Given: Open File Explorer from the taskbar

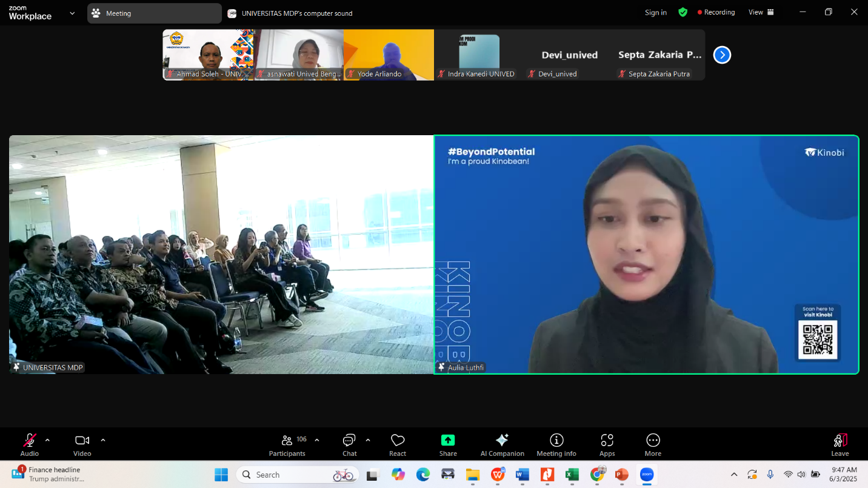Looking at the screenshot, I should click(x=473, y=475).
